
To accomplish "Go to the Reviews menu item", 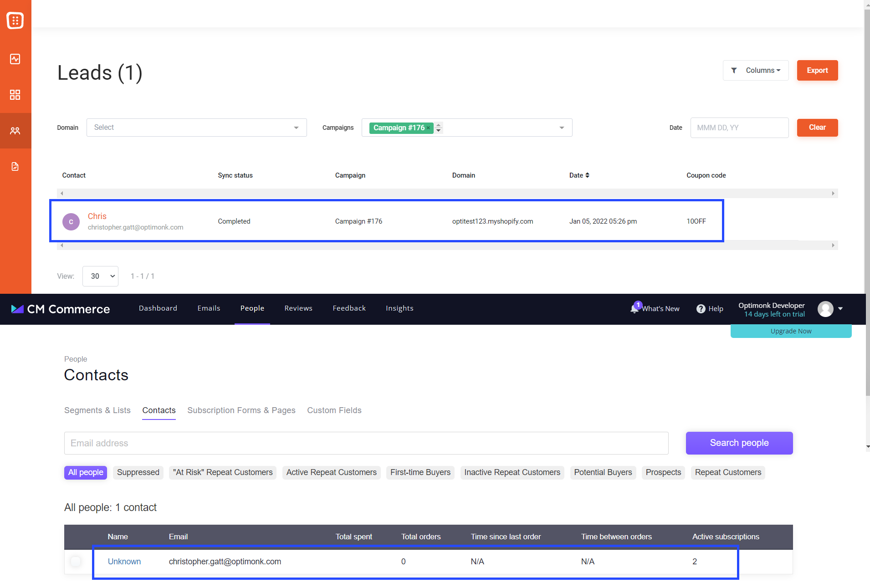I will coord(298,308).
